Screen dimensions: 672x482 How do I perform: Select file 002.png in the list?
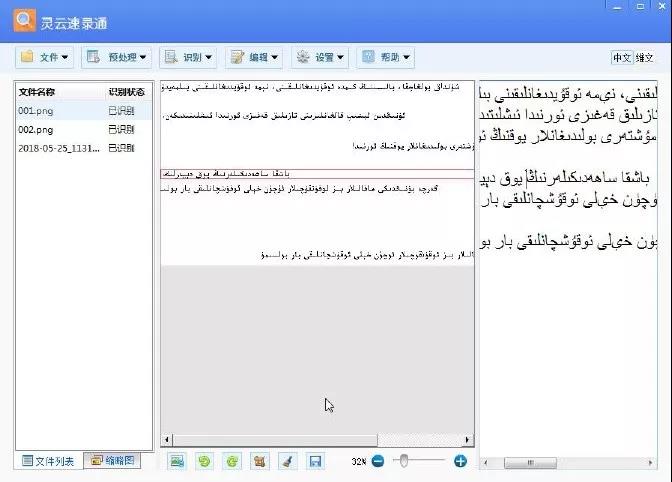[x=34, y=129]
